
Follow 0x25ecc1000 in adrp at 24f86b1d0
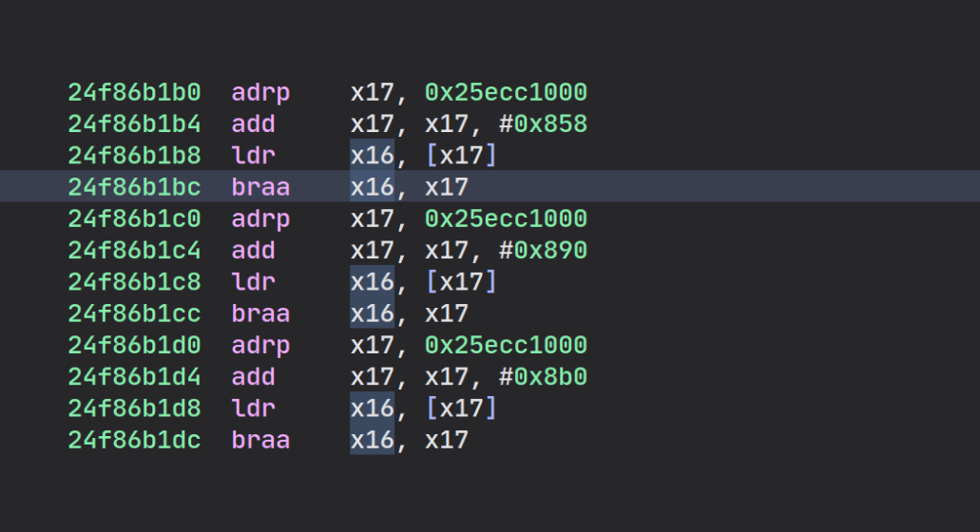click(507, 345)
